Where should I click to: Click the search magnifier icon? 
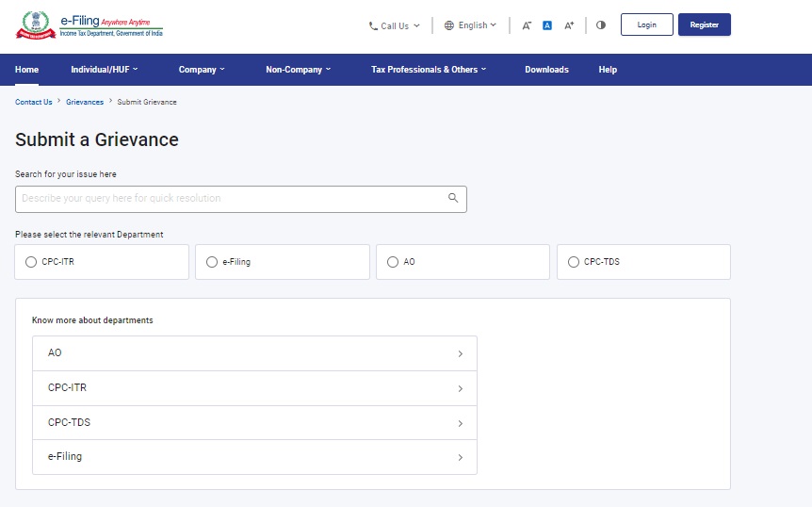(x=453, y=198)
